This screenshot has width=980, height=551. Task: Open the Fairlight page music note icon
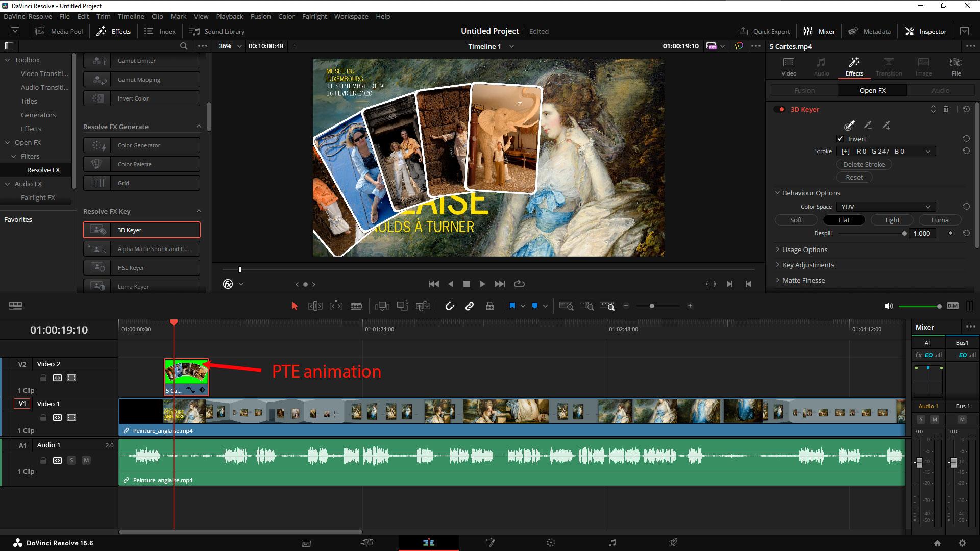tap(612, 543)
